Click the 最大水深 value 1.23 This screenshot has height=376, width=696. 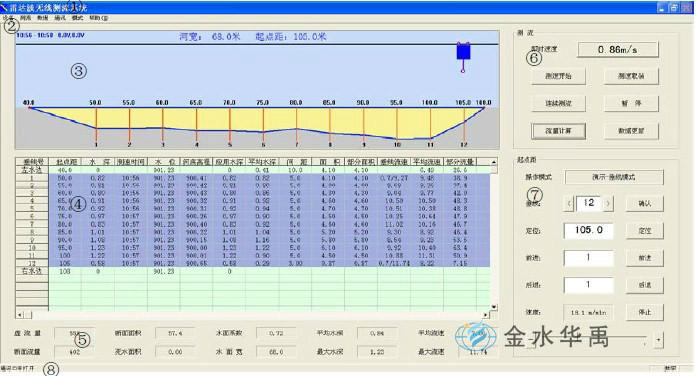[376, 352]
